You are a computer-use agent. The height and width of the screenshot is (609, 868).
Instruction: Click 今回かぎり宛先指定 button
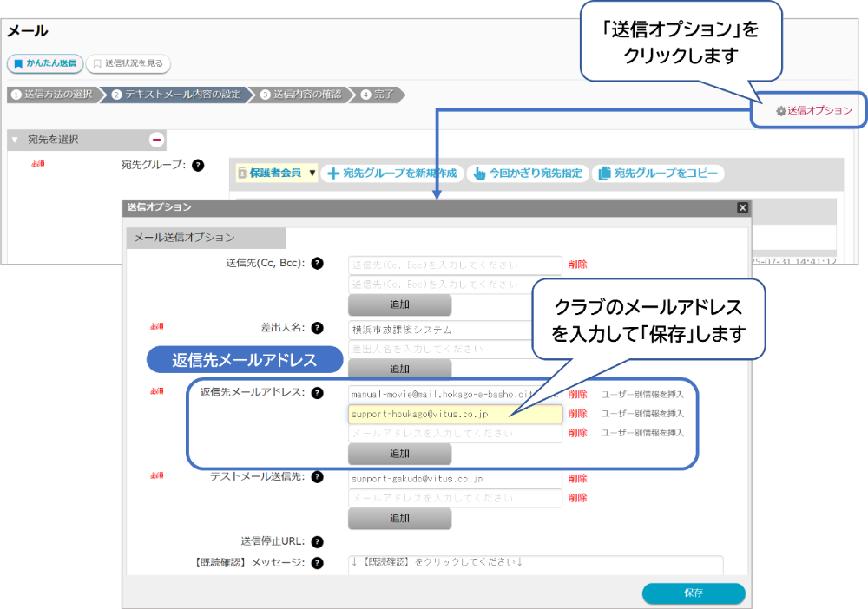pyautogui.click(x=528, y=174)
